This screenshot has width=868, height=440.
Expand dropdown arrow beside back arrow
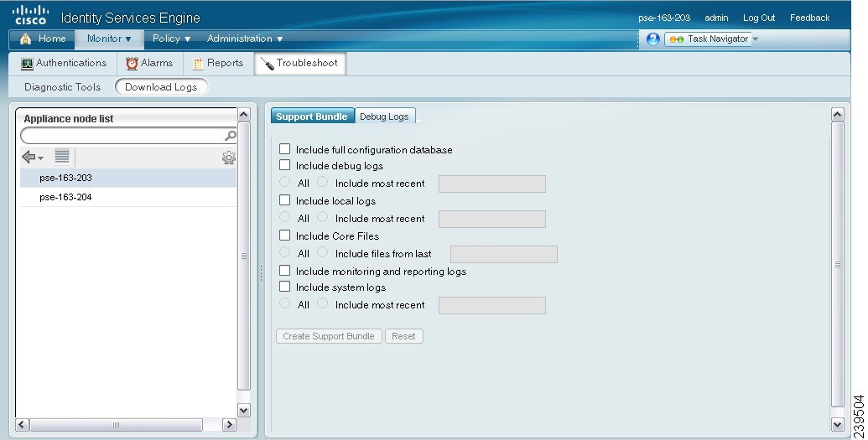(x=41, y=159)
